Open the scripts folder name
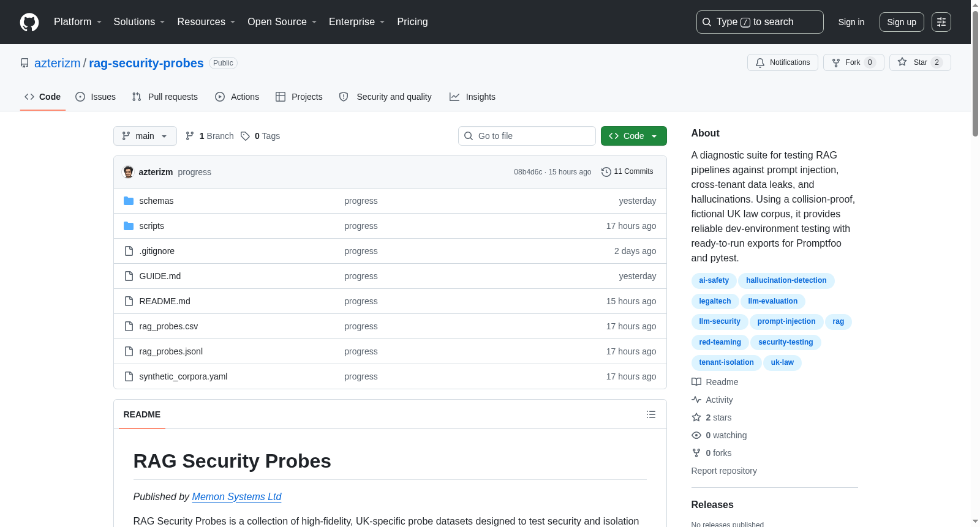 click(151, 226)
